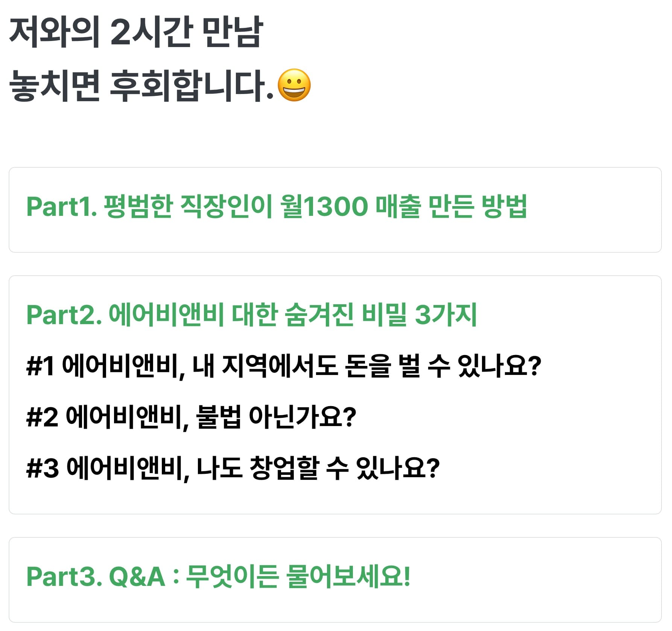Select the heading line '저와의 2시간 만남'
This screenshot has height=631, width=672.
click(x=136, y=32)
